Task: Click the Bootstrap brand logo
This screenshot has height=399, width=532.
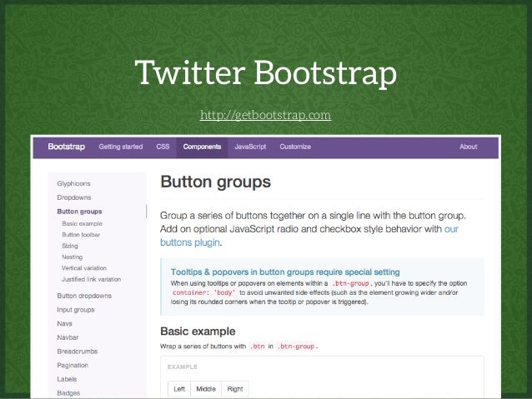Action: [66, 147]
